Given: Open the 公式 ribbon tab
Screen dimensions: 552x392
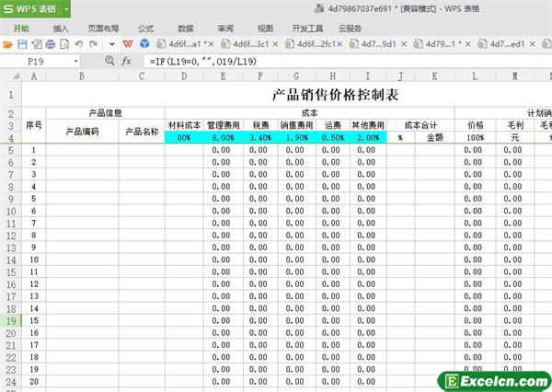Looking at the screenshot, I should tap(145, 28).
